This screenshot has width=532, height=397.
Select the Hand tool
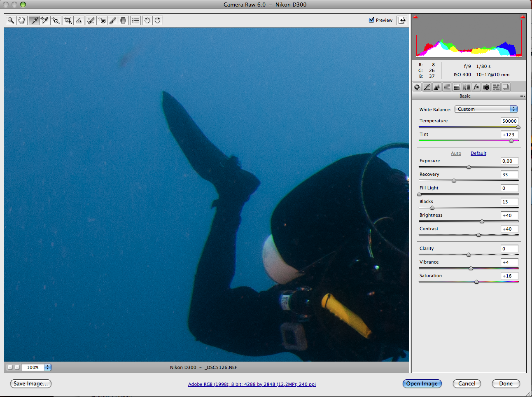[22, 20]
